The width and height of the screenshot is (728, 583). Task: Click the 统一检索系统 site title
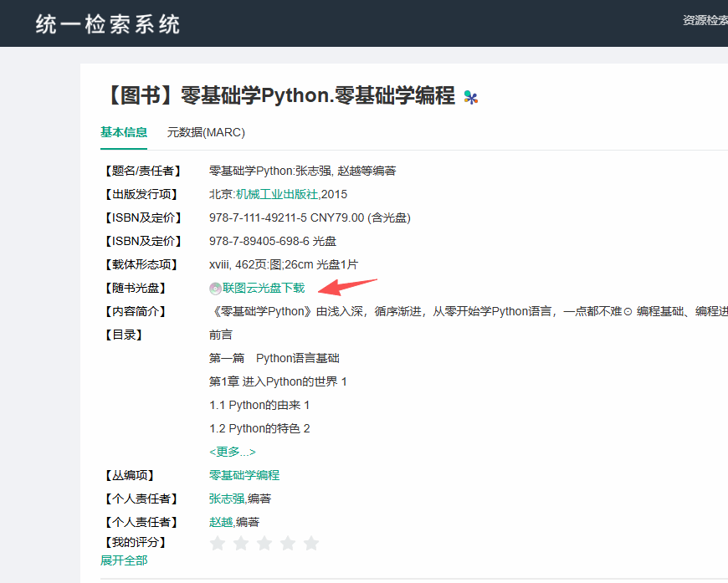[108, 24]
